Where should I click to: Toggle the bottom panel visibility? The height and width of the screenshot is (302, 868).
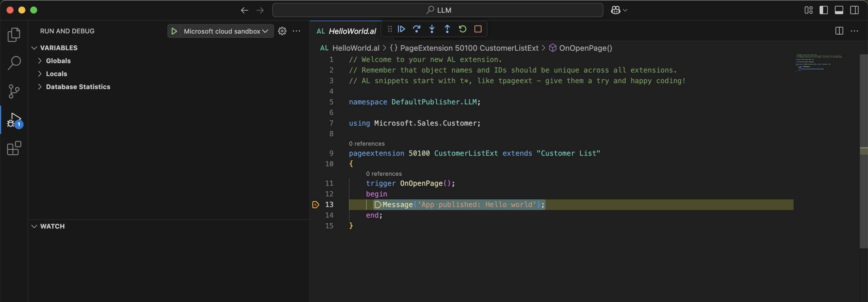coord(839,10)
